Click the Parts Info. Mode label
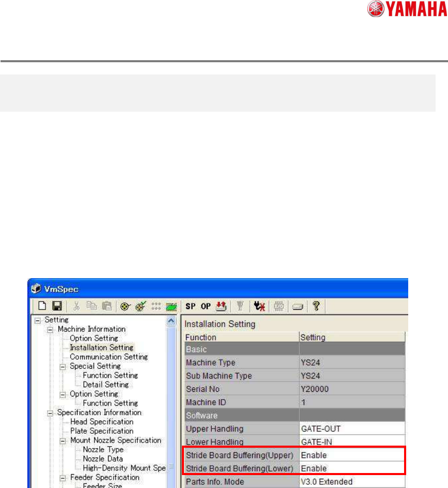This screenshot has width=448, height=488. tap(215, 482)
